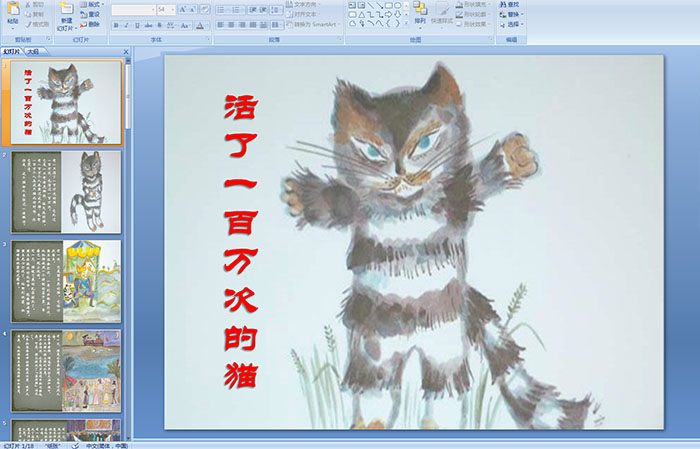
Task: Switch to the 幻灯片 slides tab
Action: click(11, 52)
